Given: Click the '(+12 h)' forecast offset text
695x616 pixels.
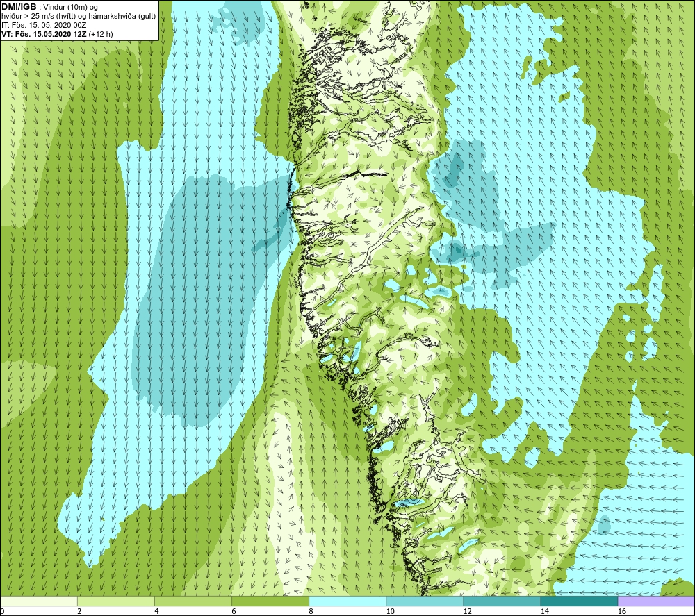Looking at the screenshot, I should tap(101, 34).
